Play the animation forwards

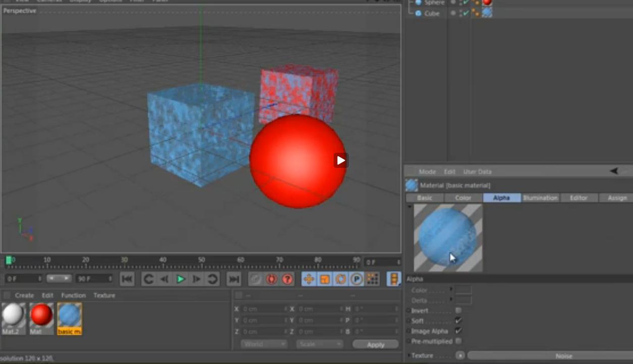tap(180, 279)
